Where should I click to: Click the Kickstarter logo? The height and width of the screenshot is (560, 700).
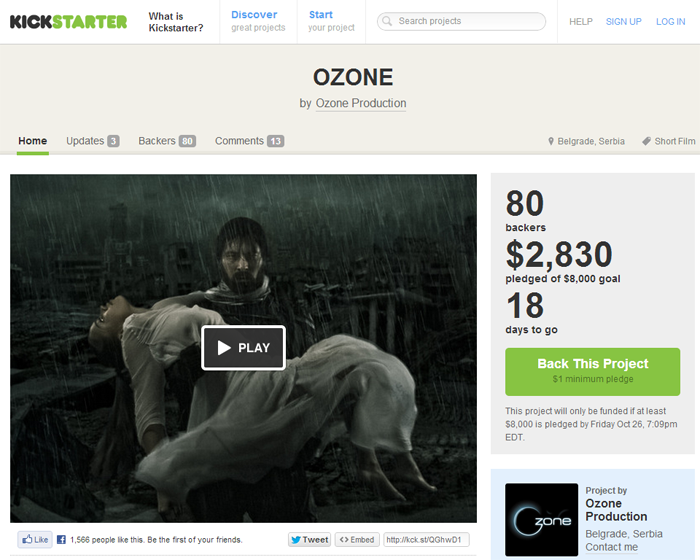[68, 21]
